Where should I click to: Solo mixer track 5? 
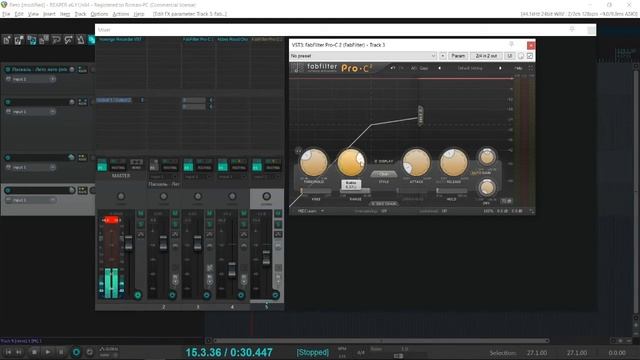point(278,224)
